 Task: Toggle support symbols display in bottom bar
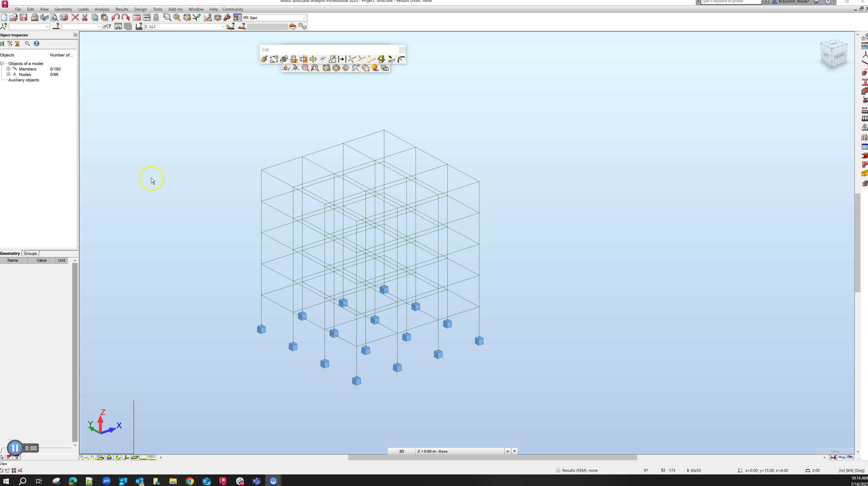click(x=109, y=458)
